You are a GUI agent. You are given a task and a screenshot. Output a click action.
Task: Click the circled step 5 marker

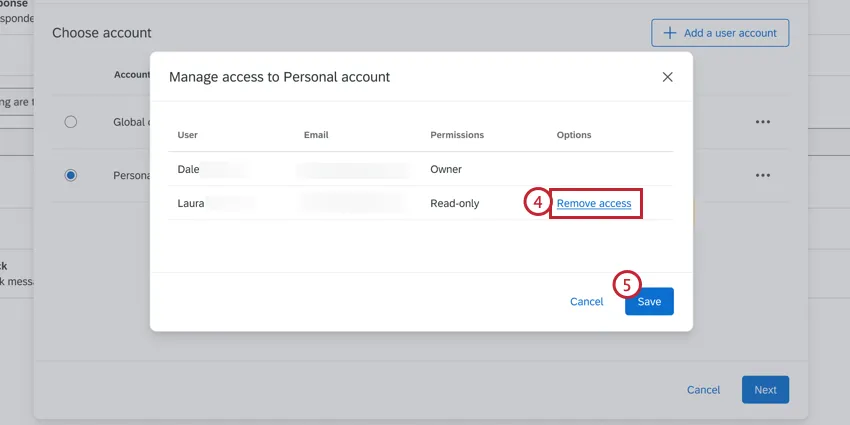coord(627,285)
